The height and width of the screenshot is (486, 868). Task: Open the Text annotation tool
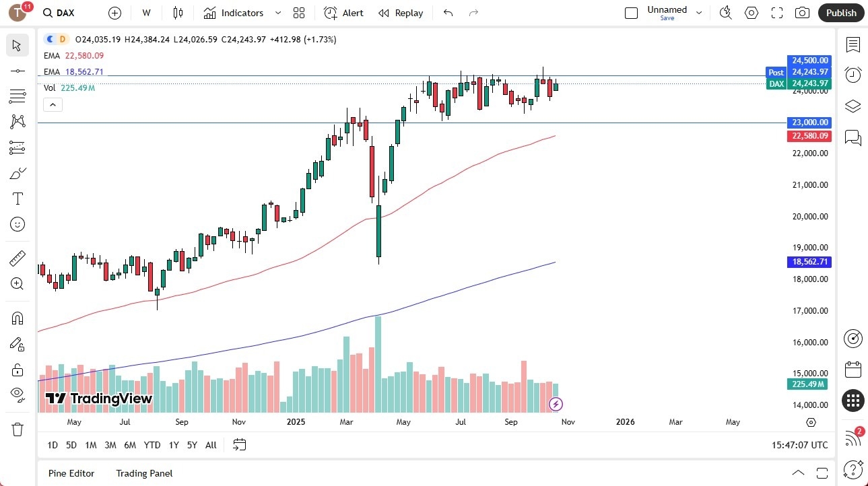point(18,199)
